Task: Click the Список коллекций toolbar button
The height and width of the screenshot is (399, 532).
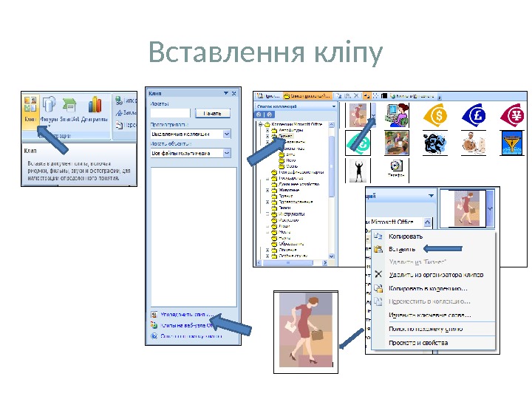Action: coord(307,96)
